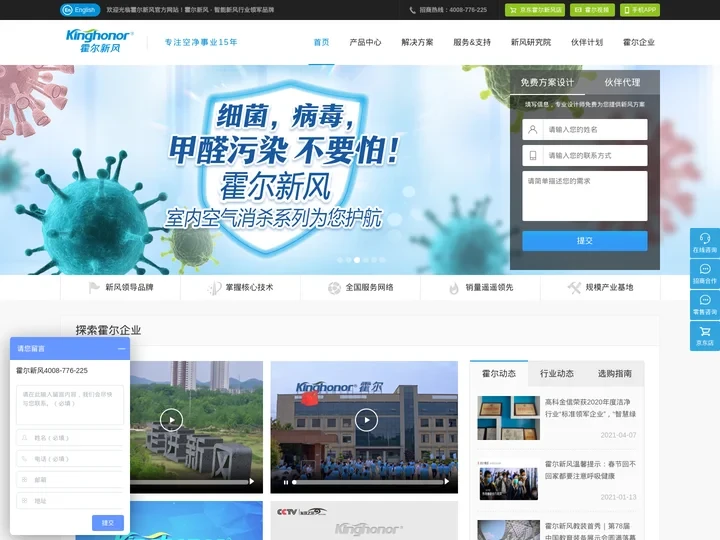The image size is (720, 540).
Task: Play the Kinghonor building video
Action: [366, 420]
